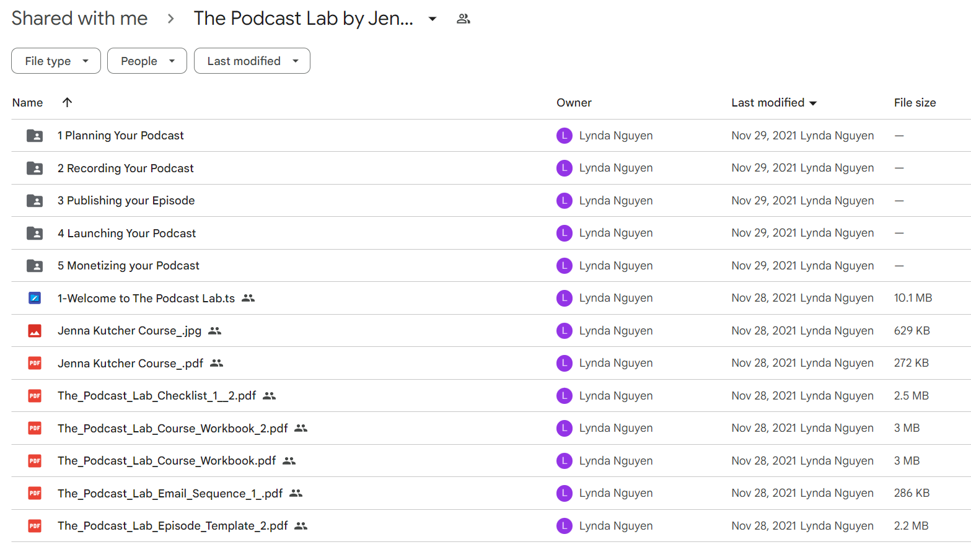Click the sort direction arrow next to Name
971x560 pixels.
68,102
